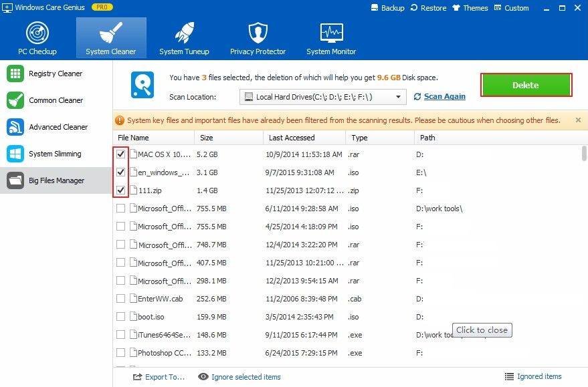Click the 298.1 MB size cell

click(211, 281)
